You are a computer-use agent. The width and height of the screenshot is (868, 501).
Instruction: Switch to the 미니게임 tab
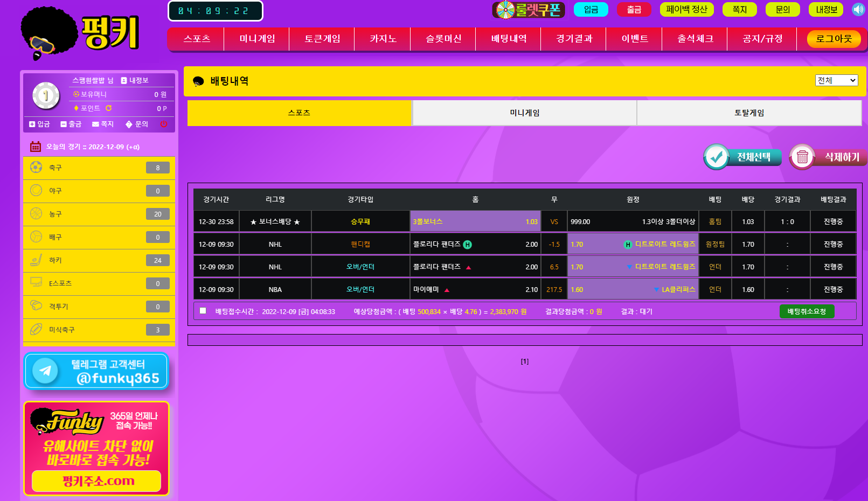pos(524,113)
